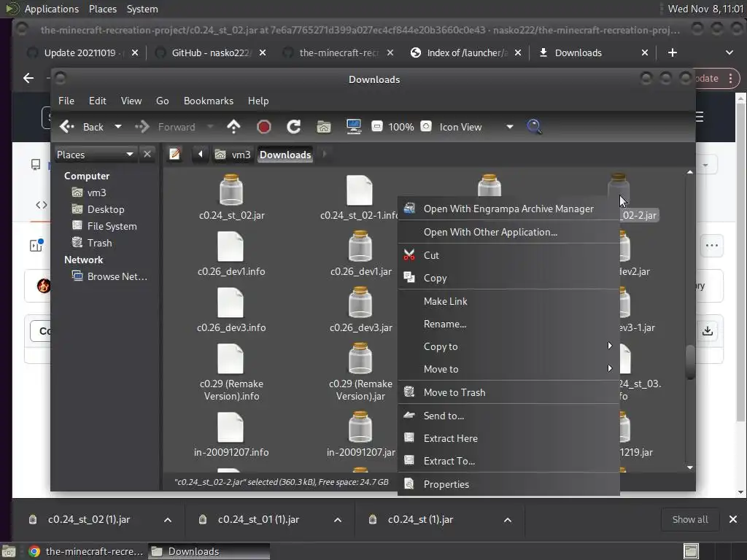
Task: Zoom in with the plus icon
Action: (x=426, y=127)
